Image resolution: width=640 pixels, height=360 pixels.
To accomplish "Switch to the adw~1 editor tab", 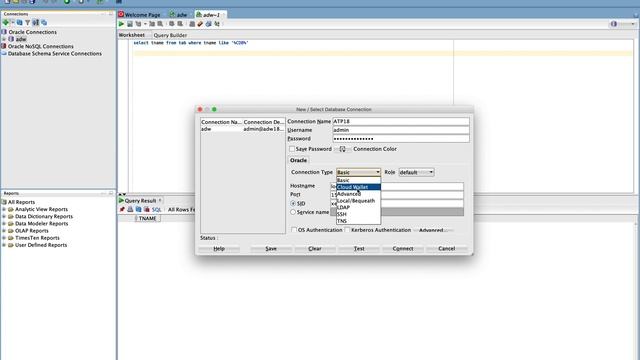I will click(211, 15).
